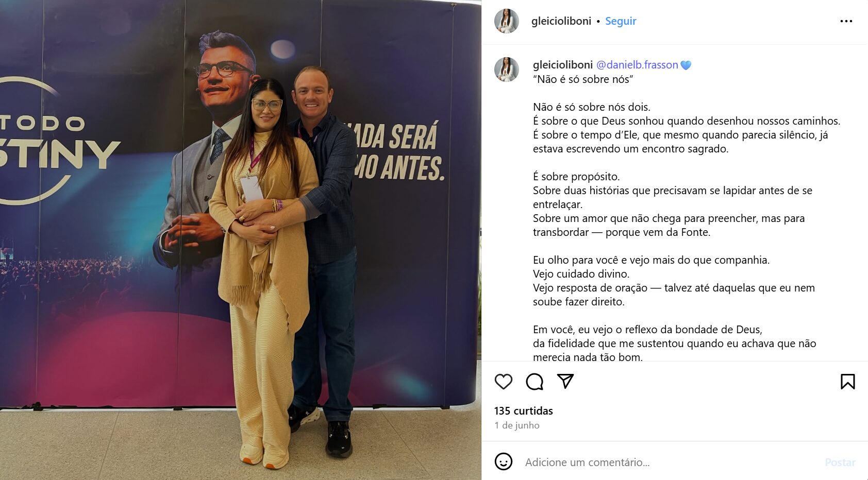Viewport: 868px width, 480px height.
Task: Open comments via the speech bubble icon
Action: coord(535,382)
